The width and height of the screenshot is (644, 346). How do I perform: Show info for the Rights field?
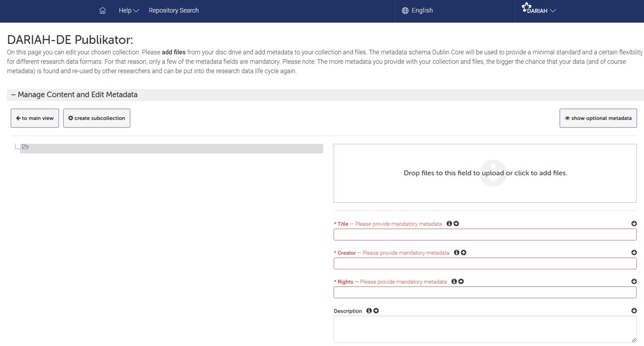(x=454, y=281)
